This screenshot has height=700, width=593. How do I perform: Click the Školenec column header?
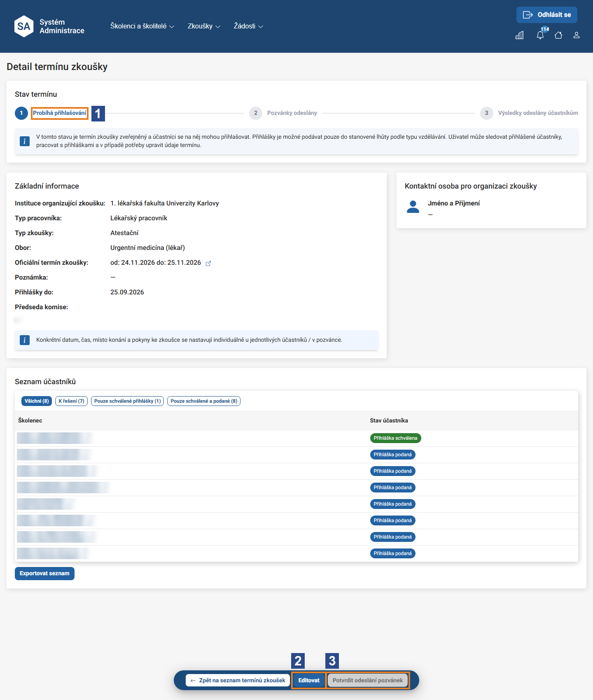tap(30, 420)
